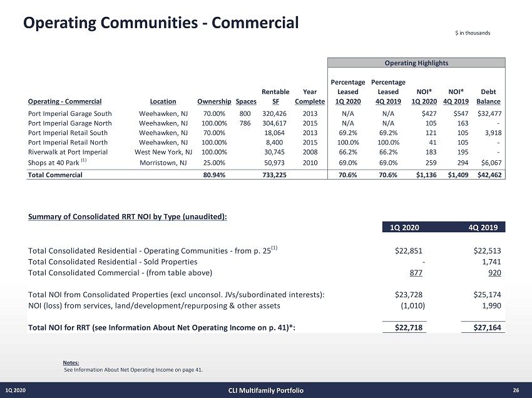Screen dimensions: 532x398
Task: Click the underlined "Notes:" label
Action: click(x=71, y=362)
